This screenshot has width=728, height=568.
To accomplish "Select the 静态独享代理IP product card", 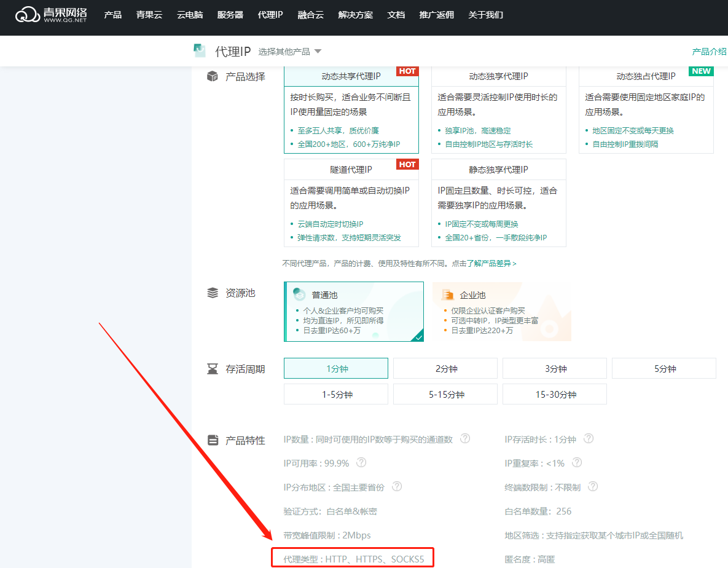I will coord(499,202).
